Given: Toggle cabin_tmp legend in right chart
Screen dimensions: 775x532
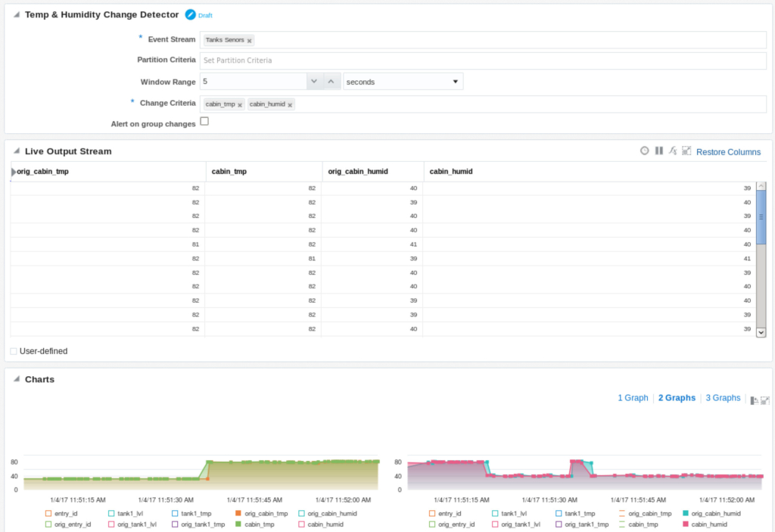Looking at the screenshot, I should pos(638,524).
